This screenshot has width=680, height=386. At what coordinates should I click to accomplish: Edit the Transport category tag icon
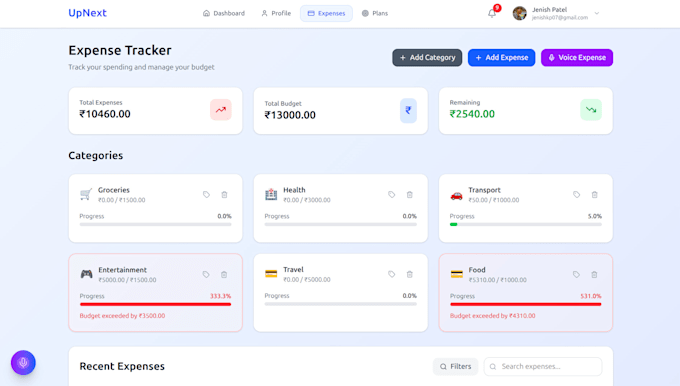point(576,195)
